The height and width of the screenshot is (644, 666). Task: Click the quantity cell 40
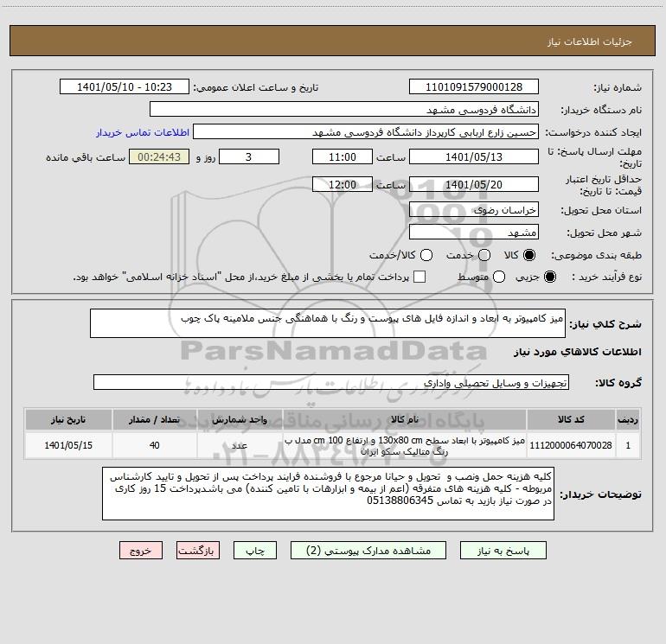pyautogui.click(x=155, y=445)
